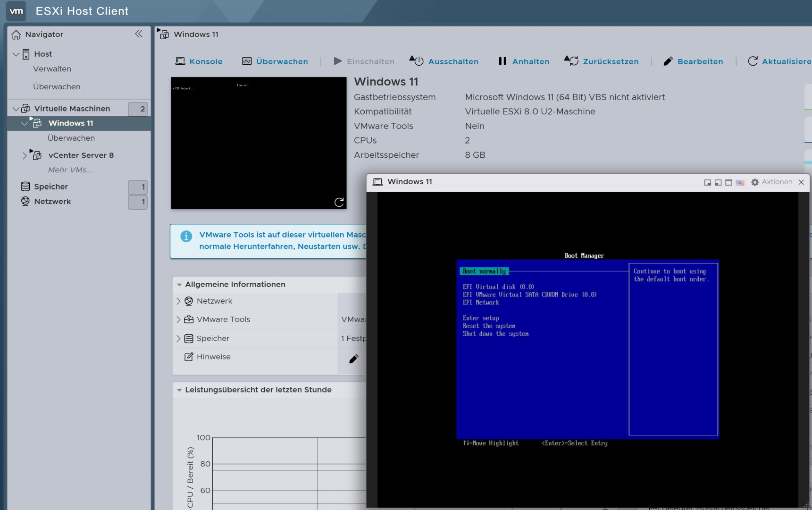
Task: Click Anhalten to suspend the VM
Action: pyautogui.click(x=531, y=61)
